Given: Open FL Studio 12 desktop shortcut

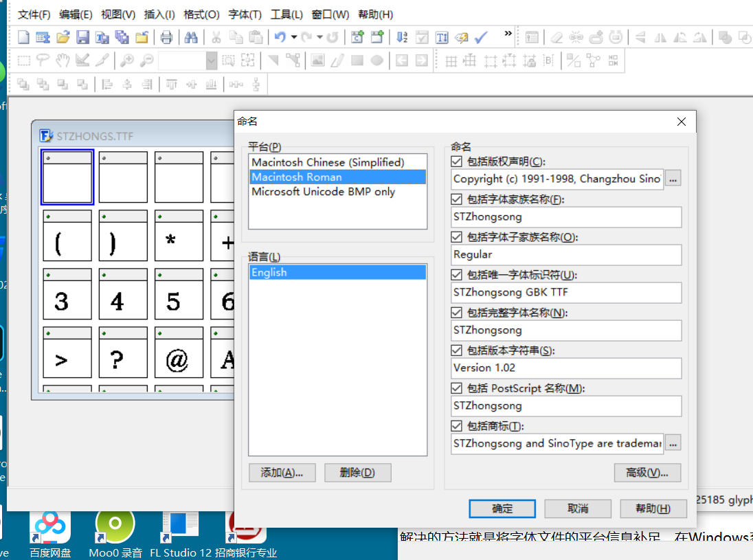Looking at the screenshot, I should coord(181,534).
